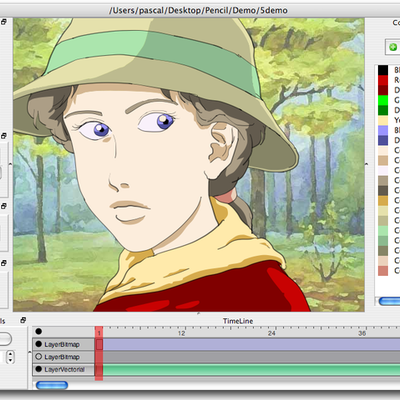The height and width of the screenshot is (400, 400).
Task: Pick the dark red maroon swatch
Action: [383, 90]
